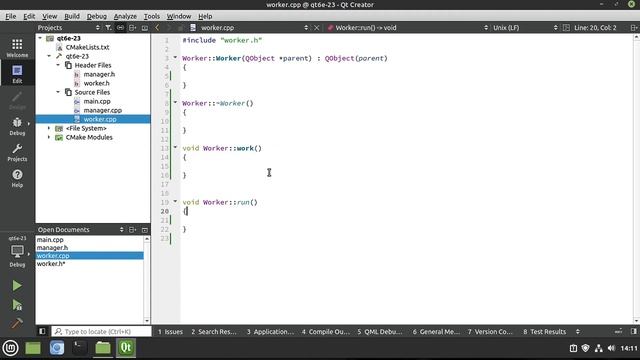Close the Open Documents panel

[145, 230]
